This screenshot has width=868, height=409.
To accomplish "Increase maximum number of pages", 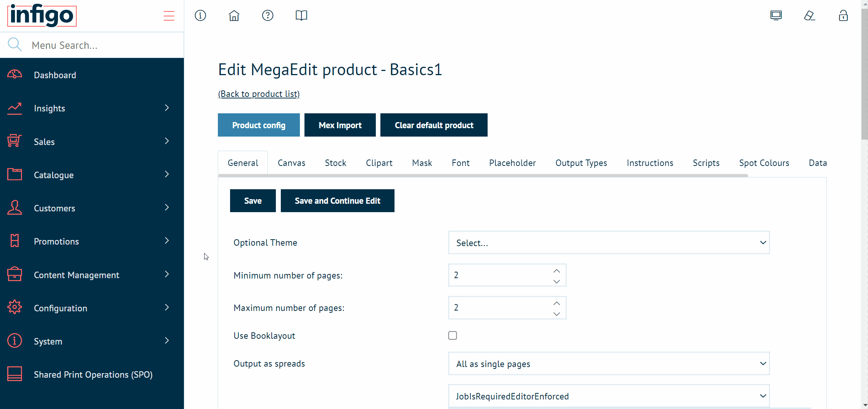I will [557, 303].
